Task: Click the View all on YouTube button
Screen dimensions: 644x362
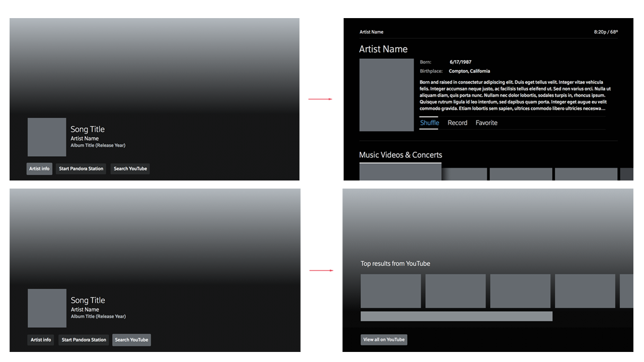Action: [384, 340]
